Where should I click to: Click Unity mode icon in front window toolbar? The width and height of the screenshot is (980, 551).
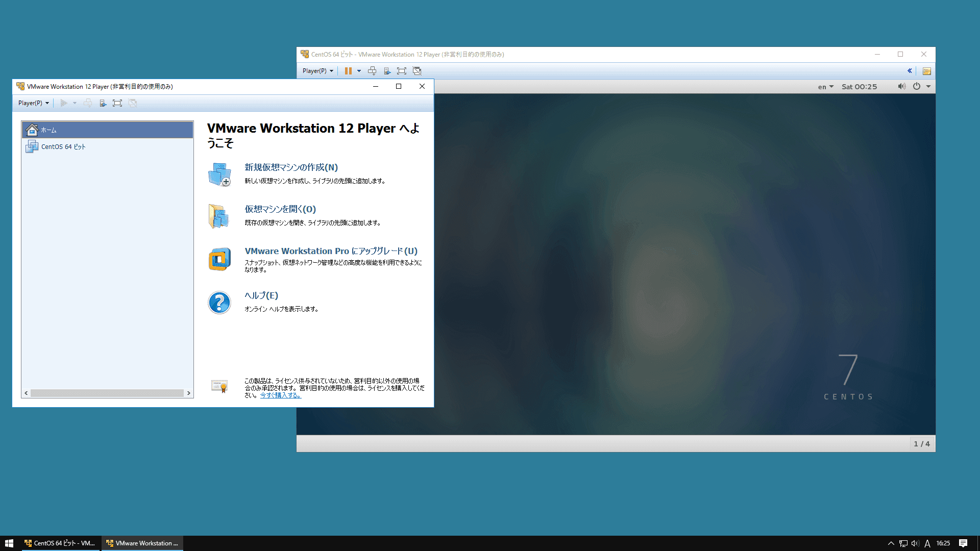[x=133, y=103]
